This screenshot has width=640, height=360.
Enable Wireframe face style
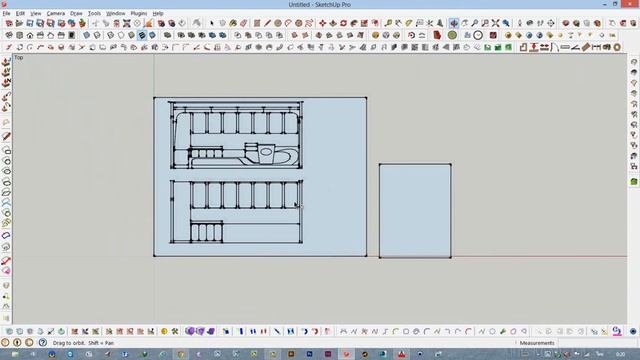point(111,36)
